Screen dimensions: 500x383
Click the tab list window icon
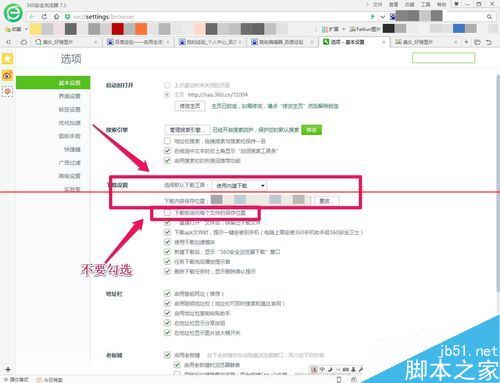477,42
